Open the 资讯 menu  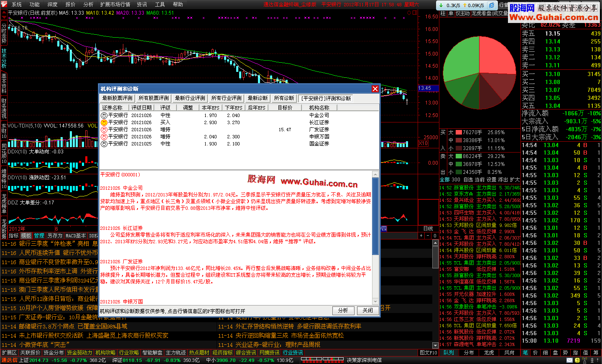pyautogui.click(x=142, y=4)
